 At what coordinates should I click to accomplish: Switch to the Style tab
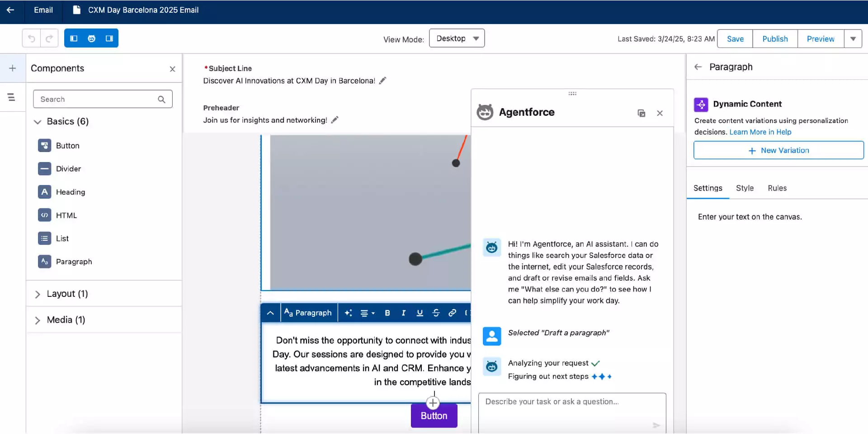click(x=745, y=188)
